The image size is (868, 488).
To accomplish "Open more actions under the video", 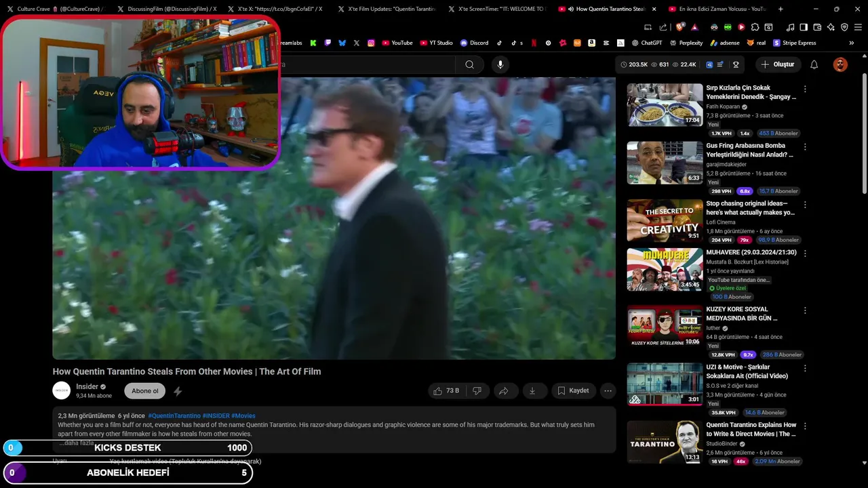I will coord(608,390).
